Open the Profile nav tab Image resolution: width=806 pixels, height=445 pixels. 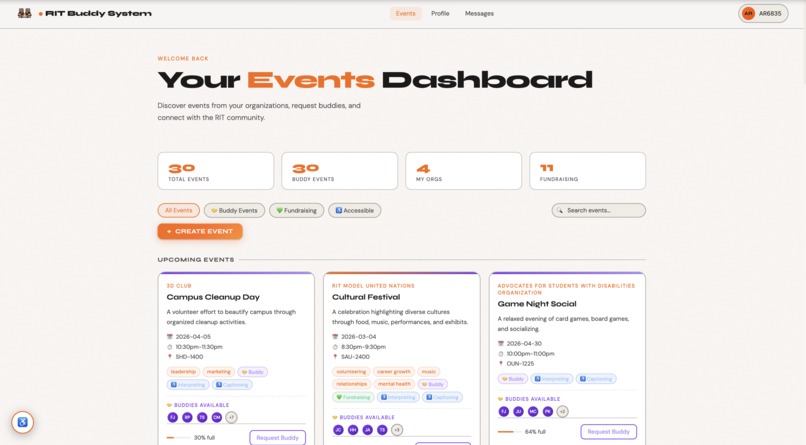click(x=440, y=13)
